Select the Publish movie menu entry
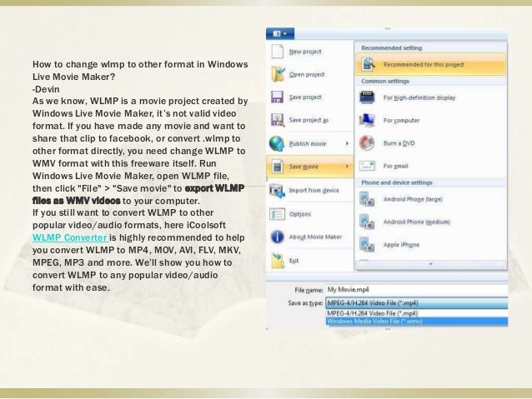The width and height of the screenshot is (532, 399). coord(309,143)
